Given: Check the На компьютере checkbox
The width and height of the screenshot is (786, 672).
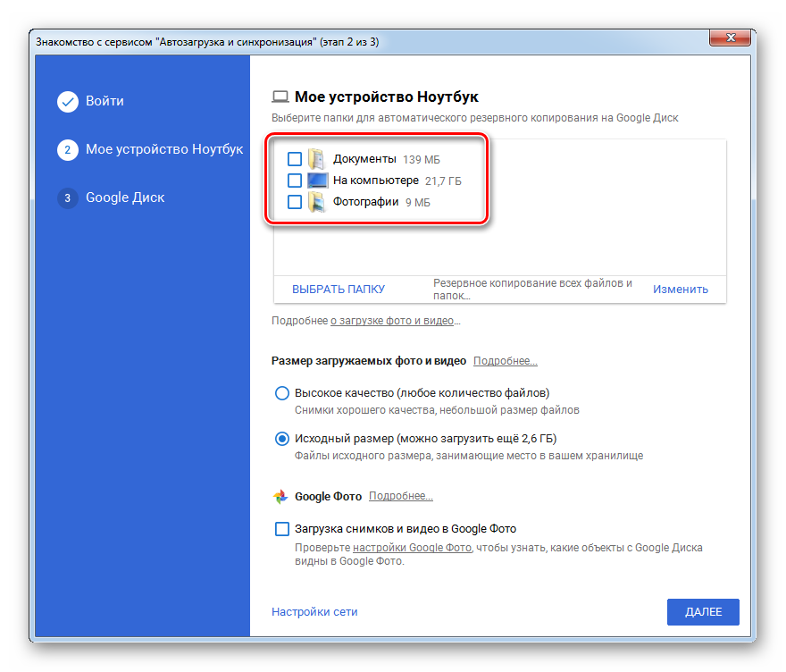Looking at the screenshot, I should tap(295, 181).
